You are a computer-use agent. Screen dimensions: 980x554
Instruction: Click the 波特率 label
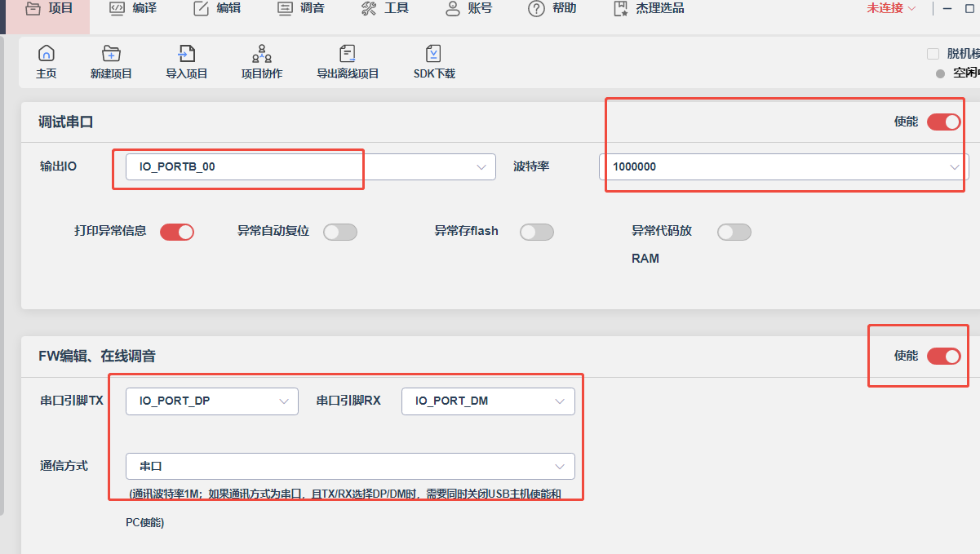(531, 166)
